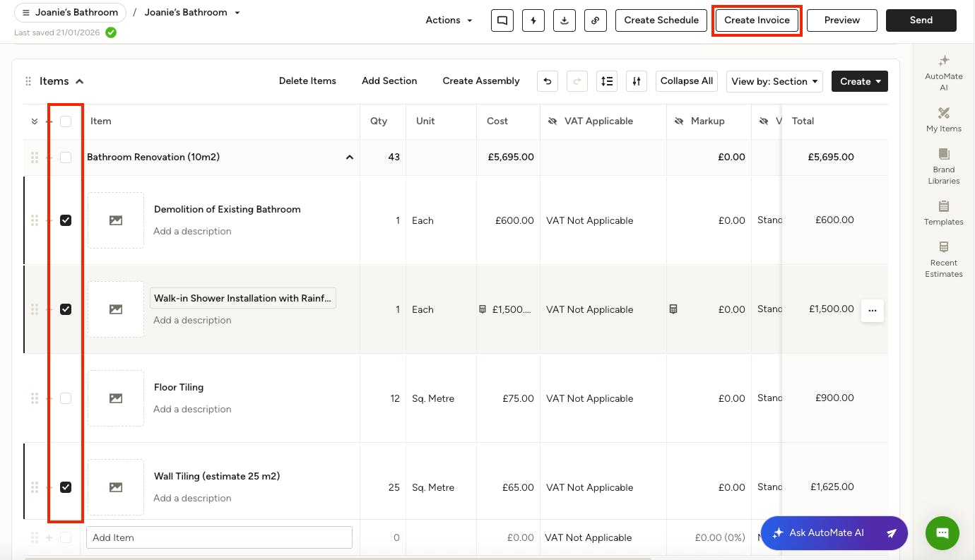The height and width of the screenshot is (560, 975).
Task: Click Create Assembly in Items toolbar
Action: click(481, 81)
